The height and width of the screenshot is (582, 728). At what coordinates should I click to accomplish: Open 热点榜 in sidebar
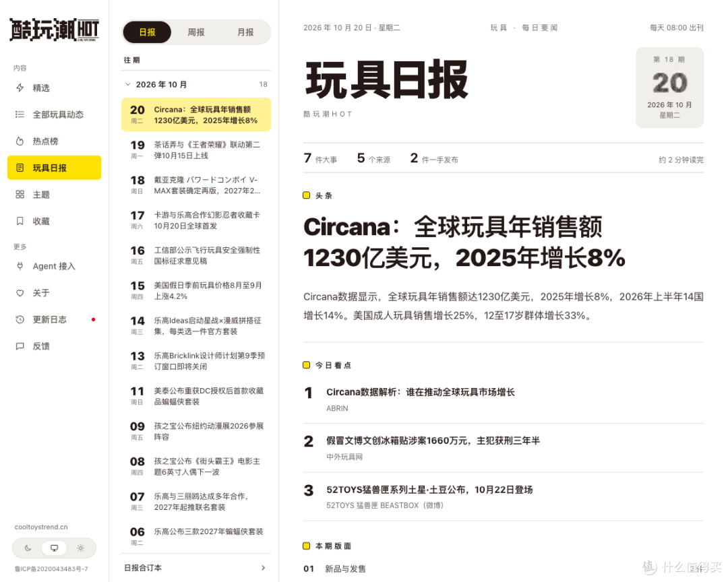(x=55, y=141)
